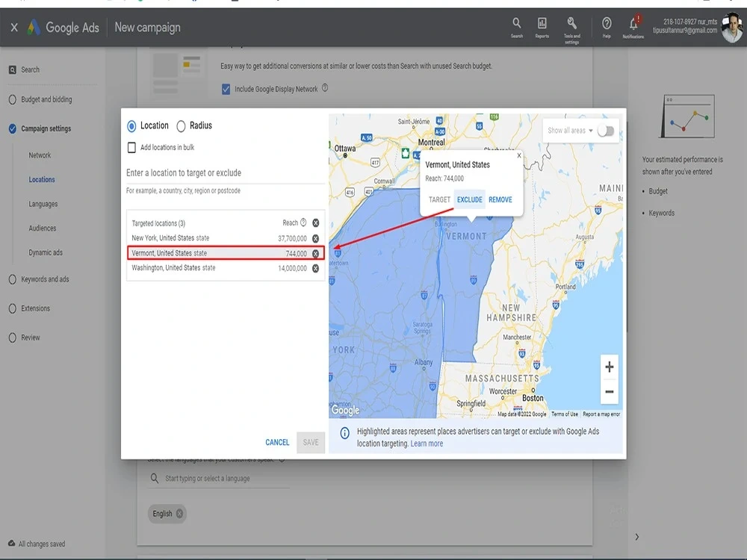Select the Vermont, United States state row

tap(226, 253)
